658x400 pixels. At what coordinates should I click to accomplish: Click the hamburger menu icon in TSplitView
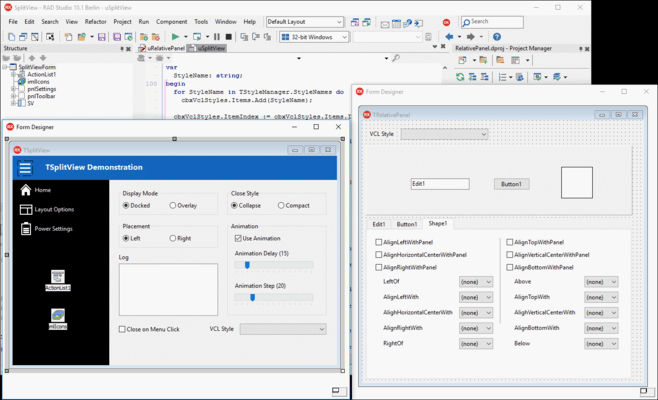coord(25,168)
